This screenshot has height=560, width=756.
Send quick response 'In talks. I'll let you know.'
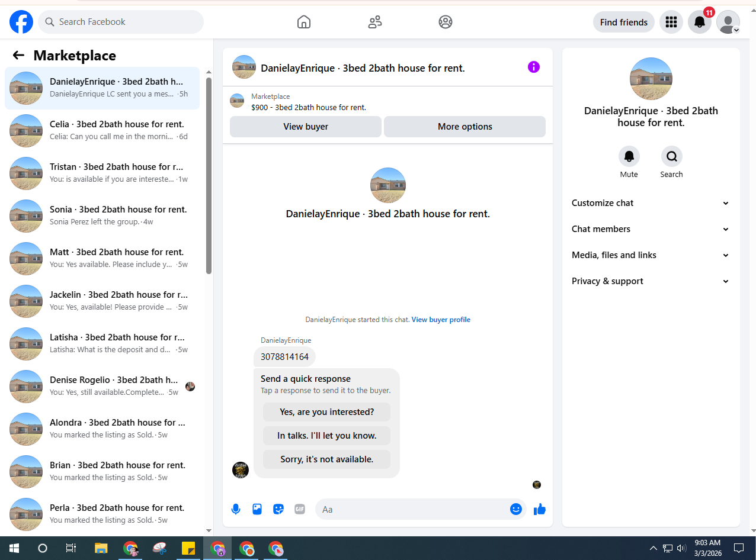327,436
